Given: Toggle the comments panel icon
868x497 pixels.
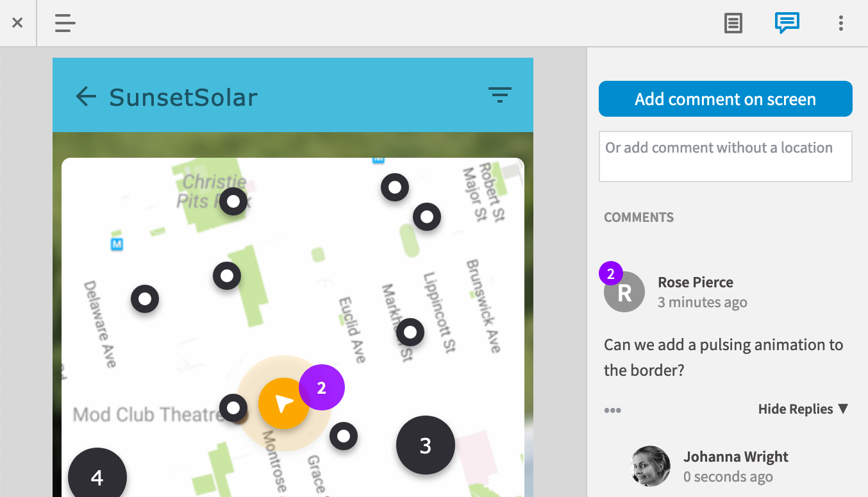Looking at the screenshot, I should (787, 23).
